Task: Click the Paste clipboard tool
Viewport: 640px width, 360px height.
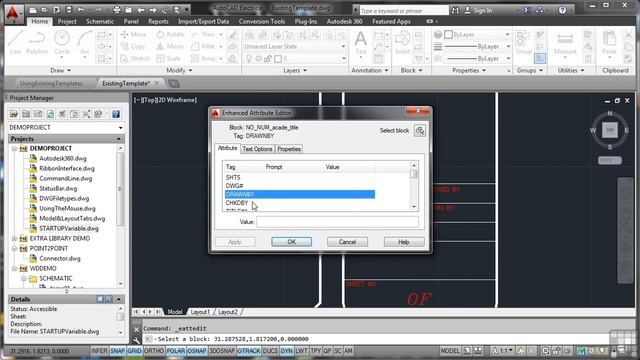Action: tap(609, 42)
